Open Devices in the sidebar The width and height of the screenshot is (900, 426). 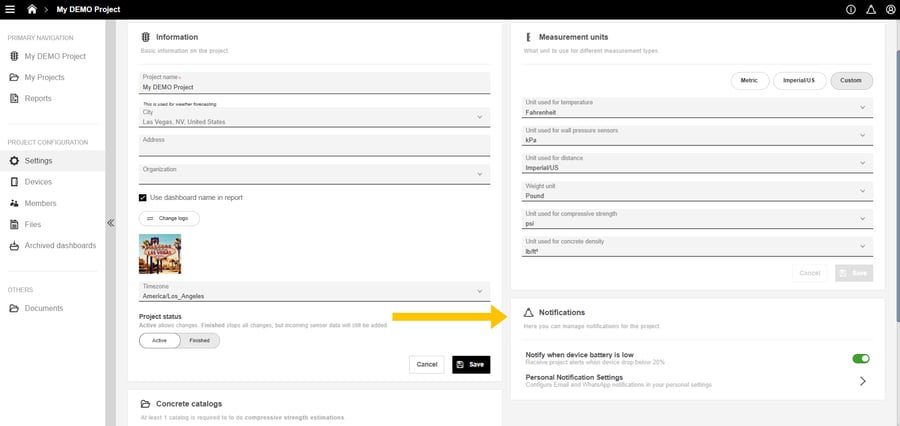[38, 182]
